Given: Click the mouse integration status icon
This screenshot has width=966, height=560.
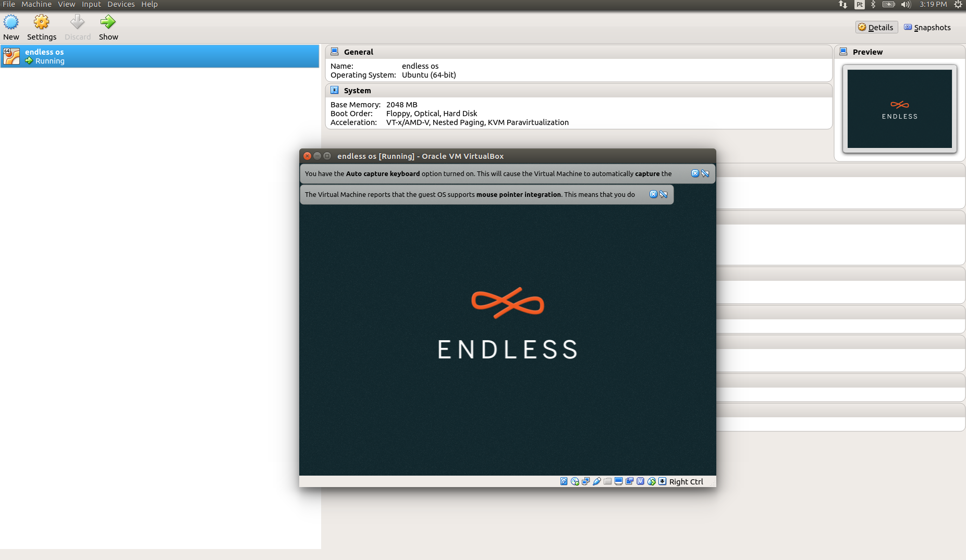Looking at the screenshot, I should pyautogui.click(x=651, y=481).
